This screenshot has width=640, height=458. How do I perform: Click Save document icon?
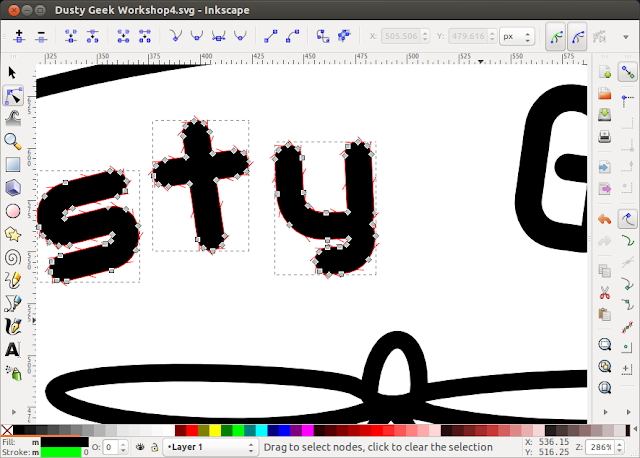click(604, 115)
